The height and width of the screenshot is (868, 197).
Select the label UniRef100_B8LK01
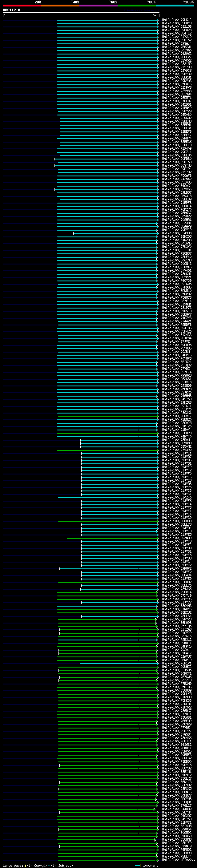[x=177, y=78]
